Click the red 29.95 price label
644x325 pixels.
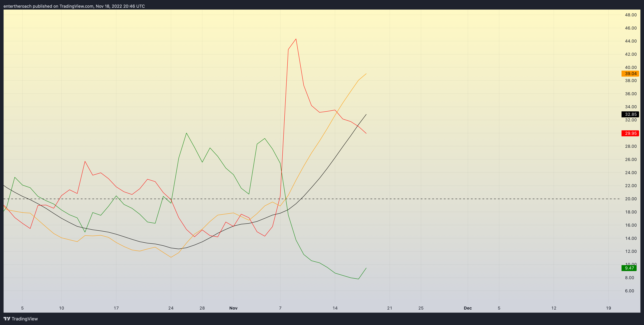coord(630,133)
